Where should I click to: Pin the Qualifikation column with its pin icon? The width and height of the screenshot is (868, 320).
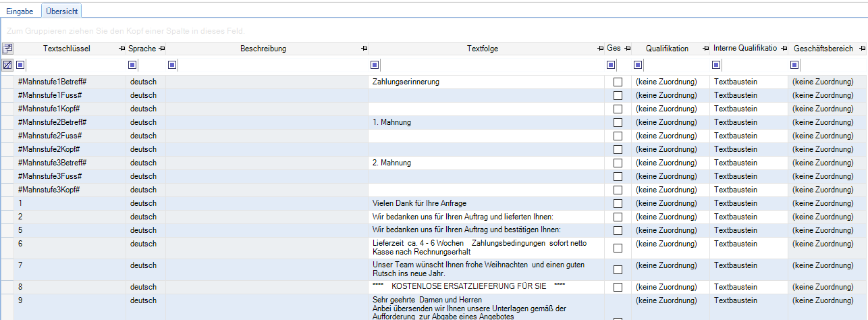coord(706,49)
